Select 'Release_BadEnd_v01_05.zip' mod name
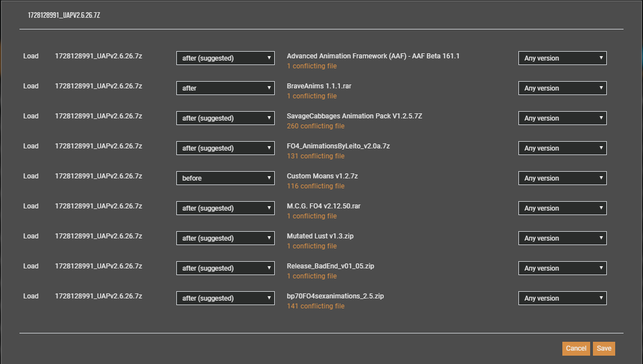The height and width of the screenshot is (364, 643). [x=330, y=266]
